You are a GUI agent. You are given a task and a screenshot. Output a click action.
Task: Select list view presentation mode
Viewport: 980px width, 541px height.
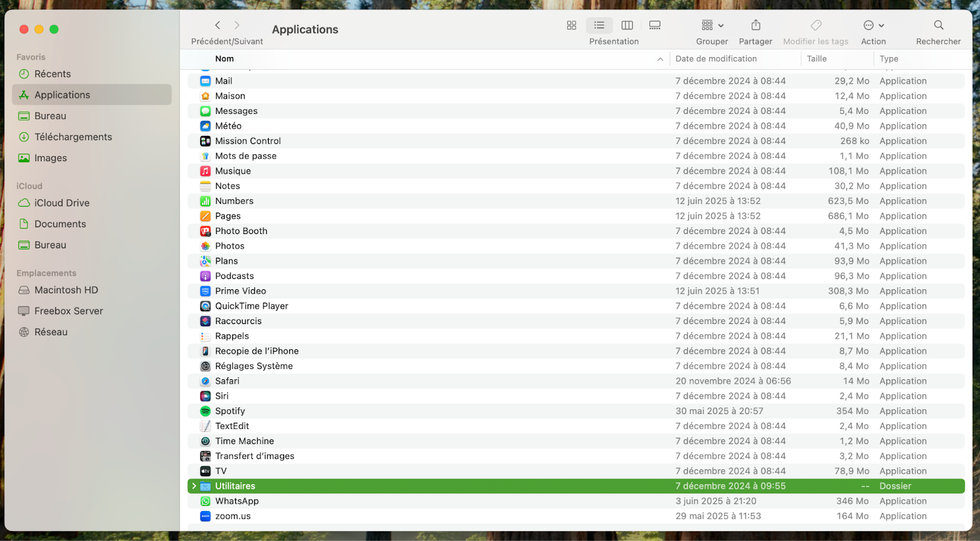click(599, 25)
